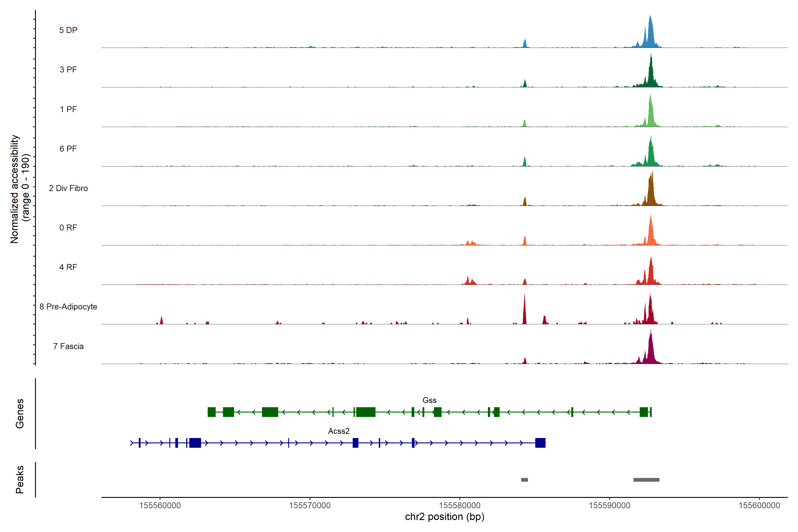The height and width of the screenshot is (532, 798).
Task: Click the 155580000 axis tick label
Action: pos(459,506)
